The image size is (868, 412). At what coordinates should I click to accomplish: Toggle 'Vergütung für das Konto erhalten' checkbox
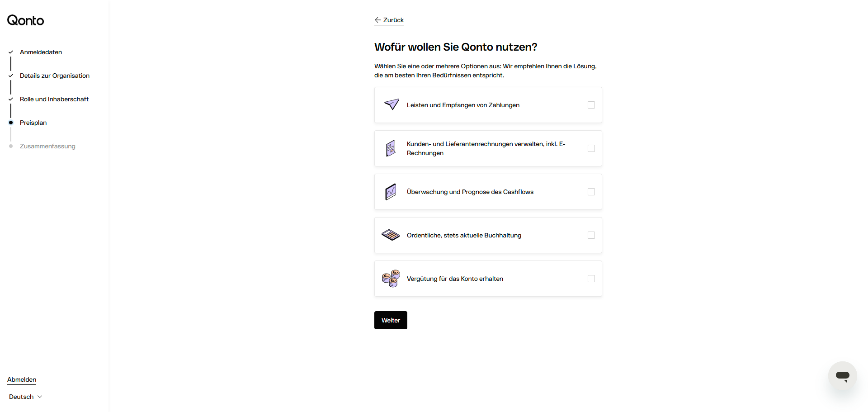[x=591, y=279]
